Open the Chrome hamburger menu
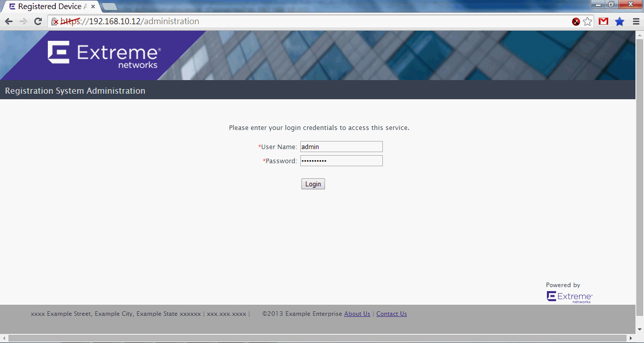This screenshot has width=644, height=343. pos(636,22)
